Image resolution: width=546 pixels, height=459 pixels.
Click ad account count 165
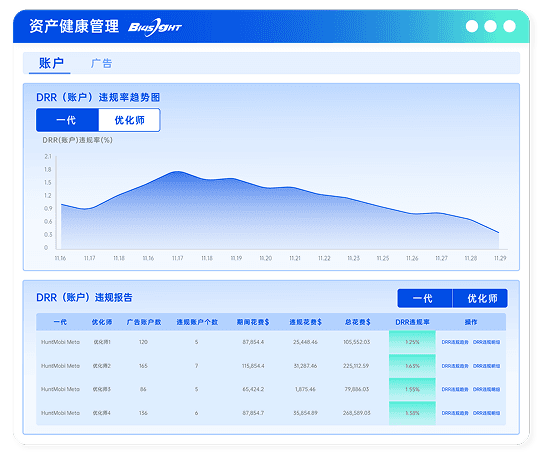coord(143,366)
